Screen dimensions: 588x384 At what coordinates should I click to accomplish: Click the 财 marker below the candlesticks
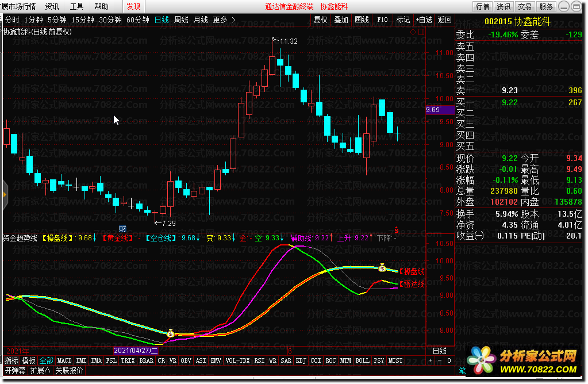click(122, 228)
